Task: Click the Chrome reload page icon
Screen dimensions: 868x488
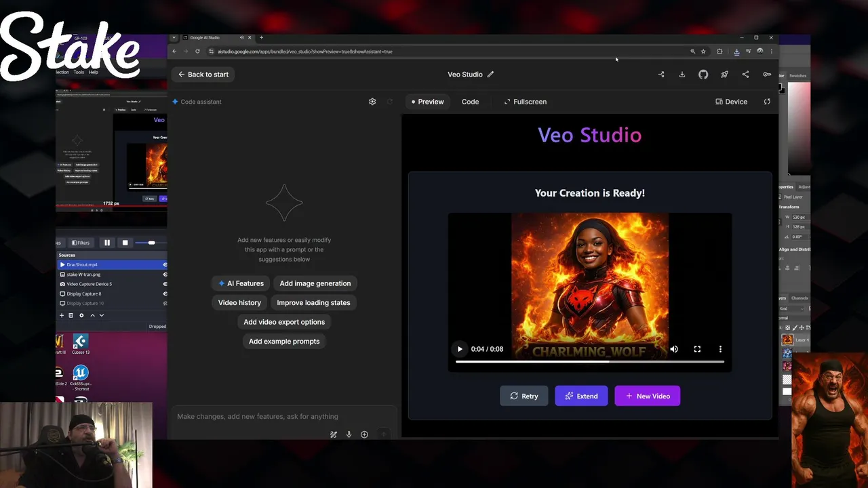Action: click(x=197, y=52)
